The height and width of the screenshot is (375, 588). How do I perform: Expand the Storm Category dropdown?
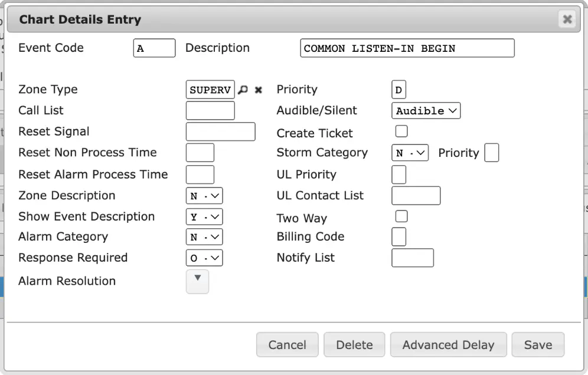(x=410, y=153)
